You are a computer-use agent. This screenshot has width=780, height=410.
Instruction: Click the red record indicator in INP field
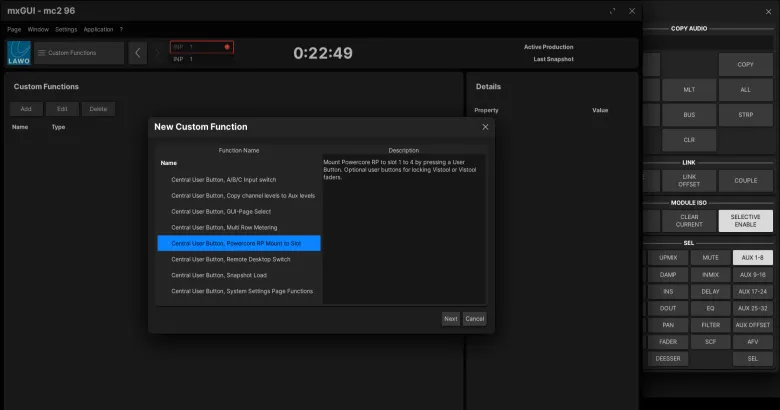coord(227,47)
